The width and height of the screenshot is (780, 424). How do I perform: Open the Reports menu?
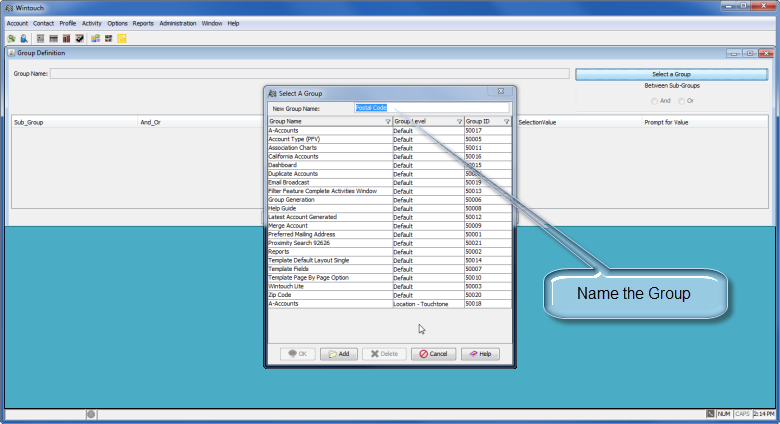pos(143,22)
